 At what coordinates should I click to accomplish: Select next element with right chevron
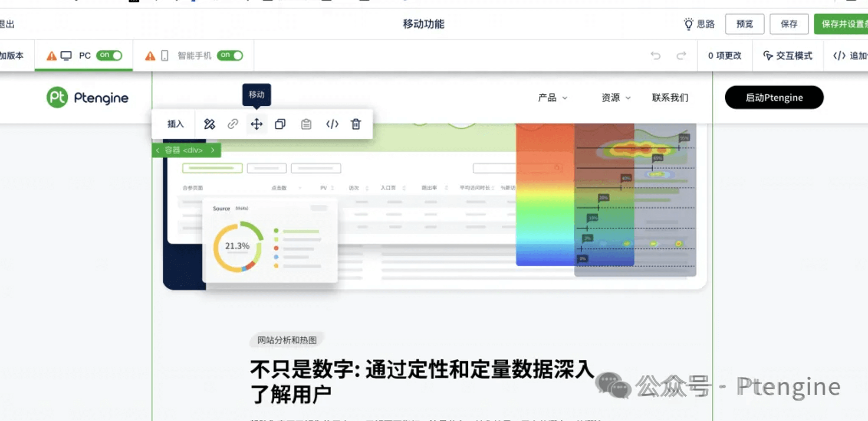click(213, 150)
